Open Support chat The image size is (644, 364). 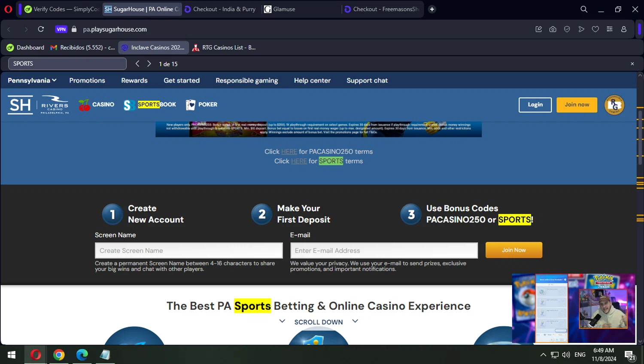tap(367, 80)
